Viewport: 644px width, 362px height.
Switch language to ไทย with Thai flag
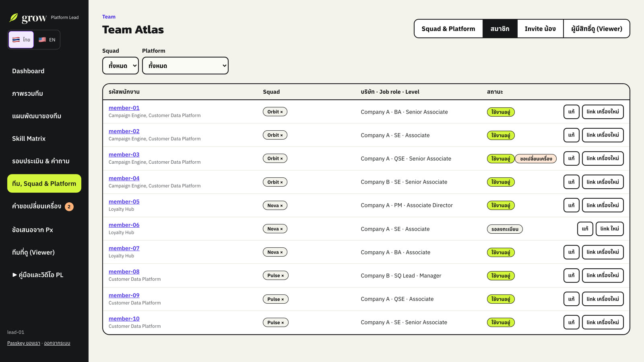(x=21, y=39)
